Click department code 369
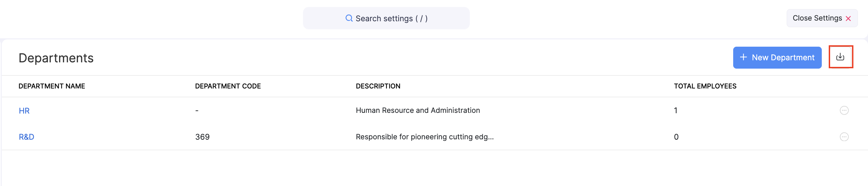The image size is (868, 186). point(202,137)
